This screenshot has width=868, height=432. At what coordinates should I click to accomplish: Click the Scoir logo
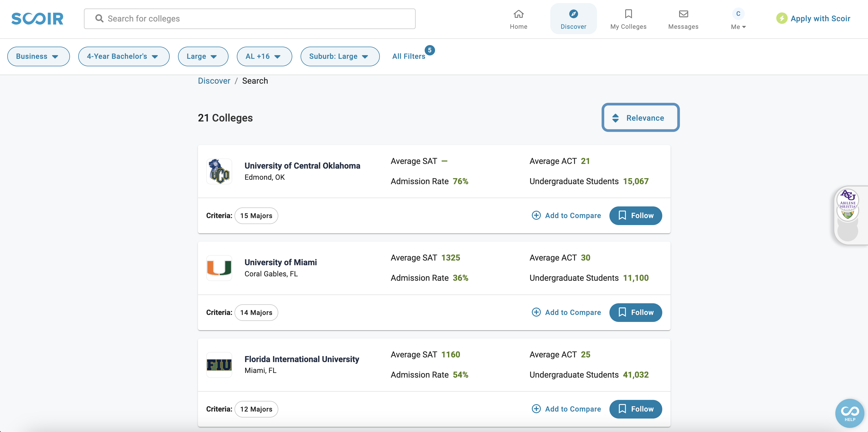click(x=37, y=19)
